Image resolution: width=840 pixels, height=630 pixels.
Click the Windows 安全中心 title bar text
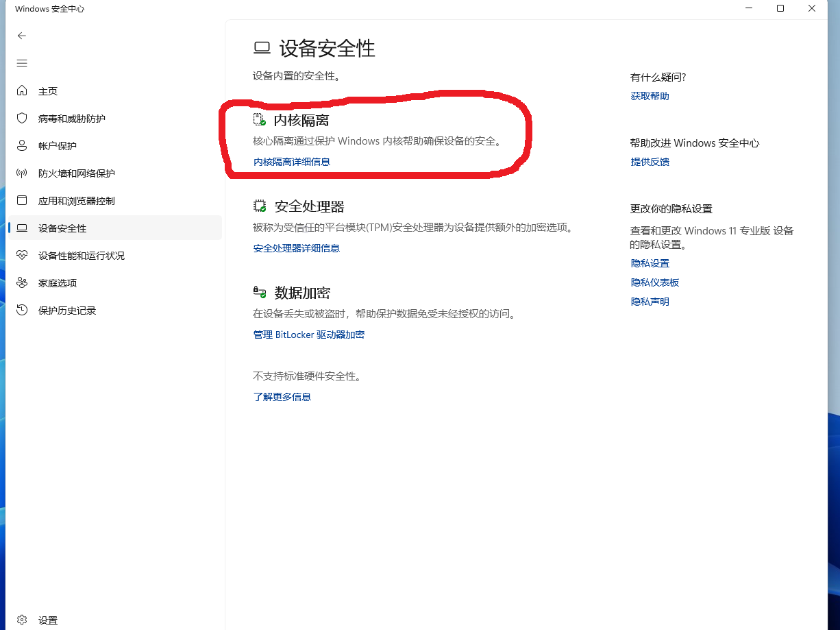pyautogui.click(x=50, y=9)
